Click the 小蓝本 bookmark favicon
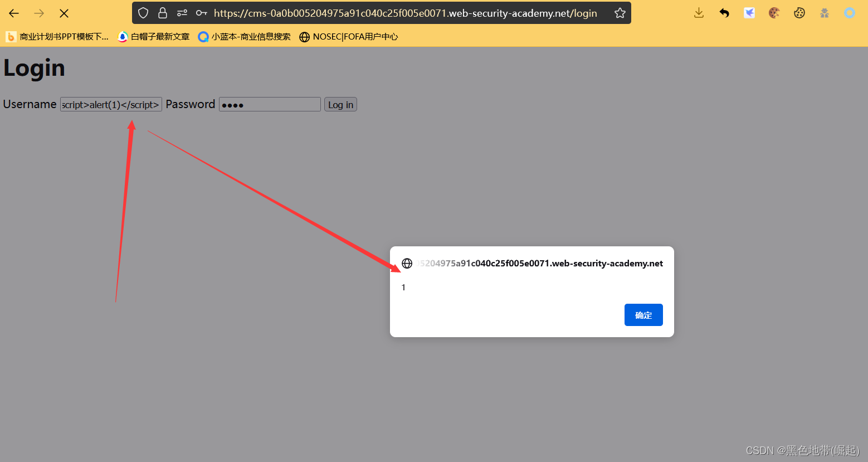 tap(203, 37)
